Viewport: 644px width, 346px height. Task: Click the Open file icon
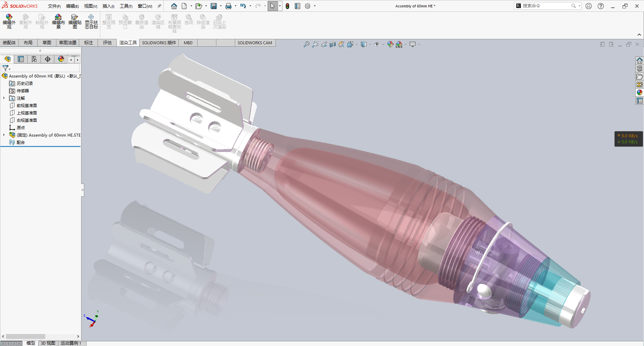point(199,6)
